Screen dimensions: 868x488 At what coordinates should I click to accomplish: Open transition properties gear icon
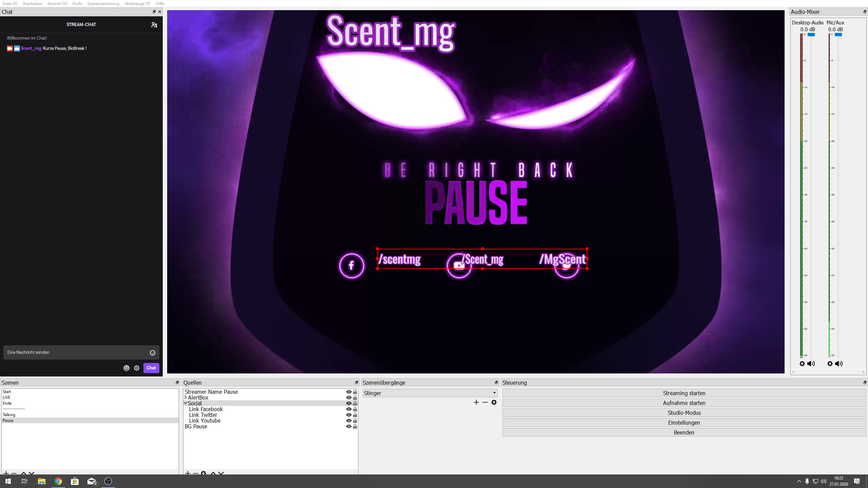[494, 402]
